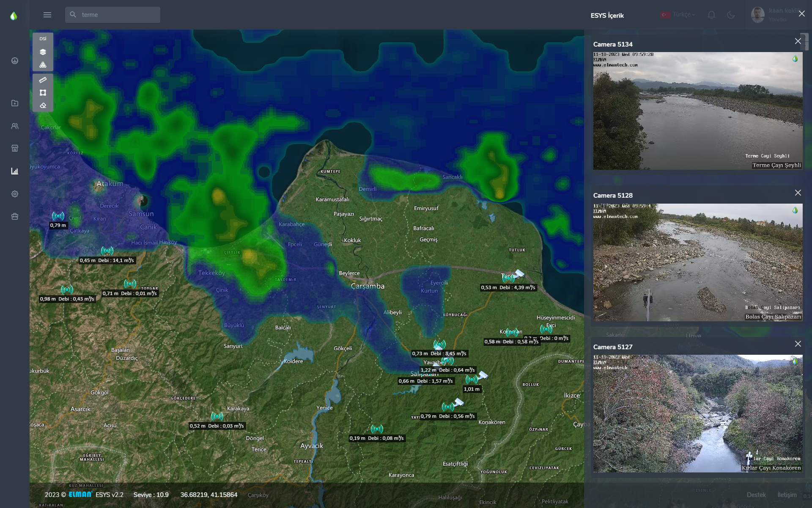Open the cluster grouping tool
Image resolution: width=812 pixels, height=508 pixels.
point(43,65)
